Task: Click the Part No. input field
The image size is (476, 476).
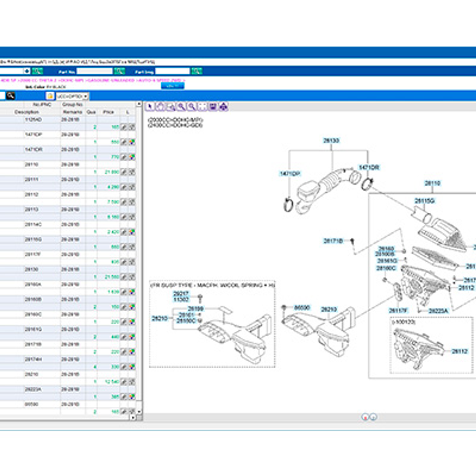Action: pos(95,71)
